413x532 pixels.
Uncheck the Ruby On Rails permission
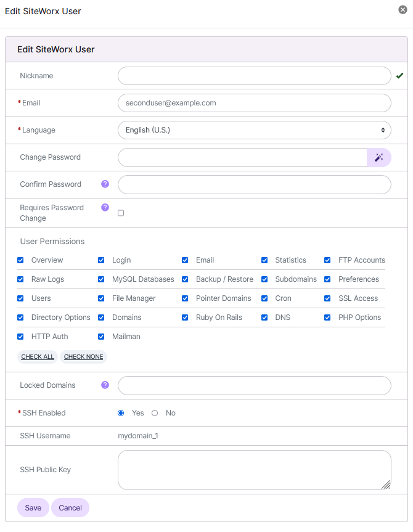coord(185,317)
